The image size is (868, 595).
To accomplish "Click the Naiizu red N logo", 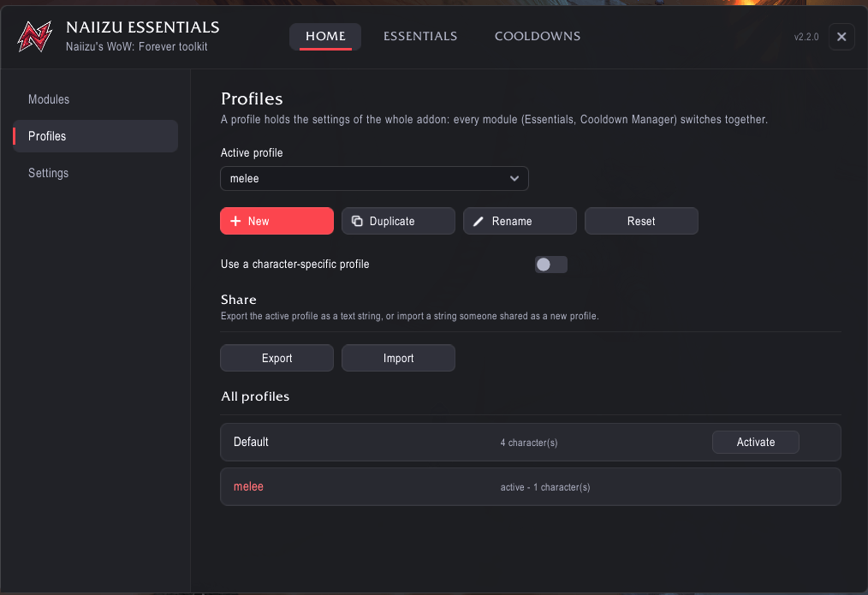I will pos(35,37).
